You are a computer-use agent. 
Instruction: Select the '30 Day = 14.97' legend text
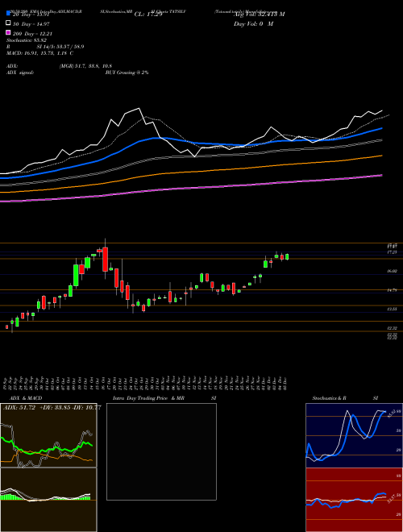coord(31,23)
